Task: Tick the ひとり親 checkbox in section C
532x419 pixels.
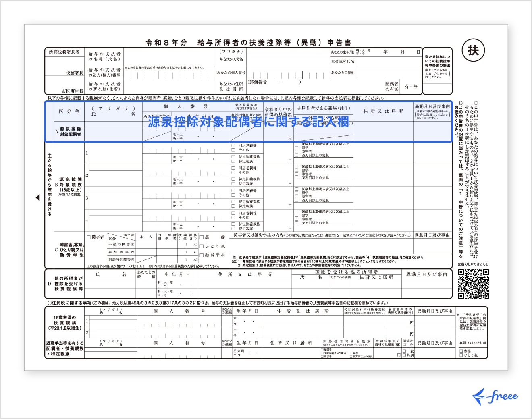Action: point(202,246)
